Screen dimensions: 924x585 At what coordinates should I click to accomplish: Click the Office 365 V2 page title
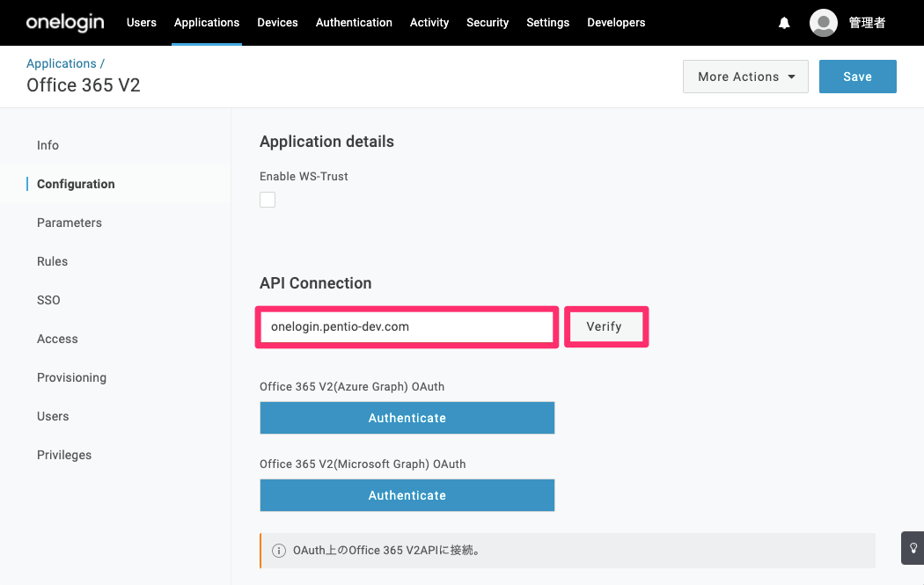pos(83,85)
